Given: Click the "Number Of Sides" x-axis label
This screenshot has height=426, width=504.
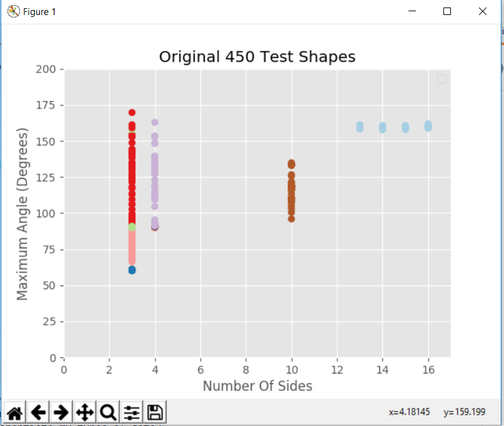Looking at the screenshot, I should pos(257,386).
